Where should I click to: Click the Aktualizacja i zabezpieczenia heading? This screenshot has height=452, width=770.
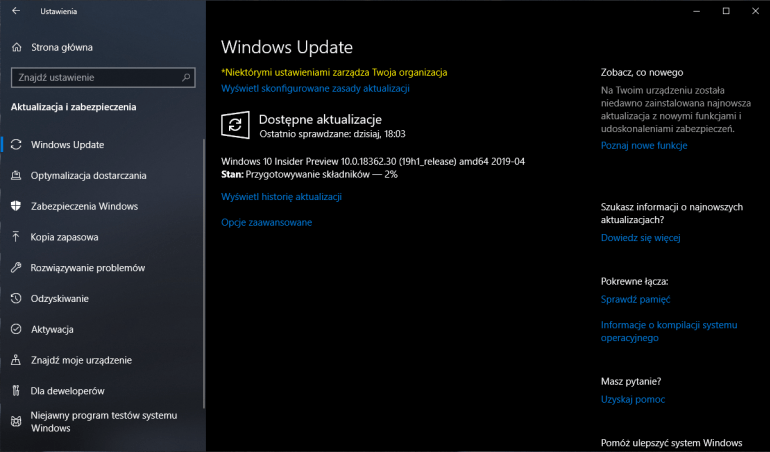pyautogui.click(x=74, y=107)
